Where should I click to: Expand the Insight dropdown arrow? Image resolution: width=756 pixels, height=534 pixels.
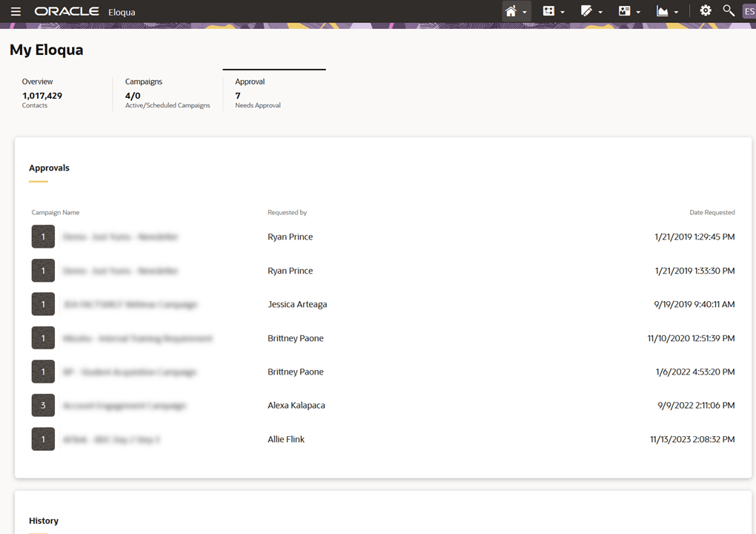(x=676, y=12)
